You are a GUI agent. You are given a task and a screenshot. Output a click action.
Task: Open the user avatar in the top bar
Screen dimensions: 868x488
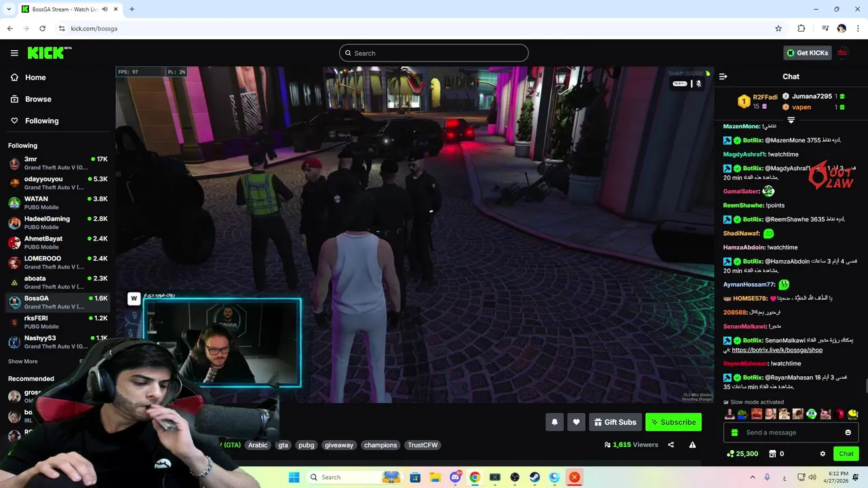[x=843, y=53]
